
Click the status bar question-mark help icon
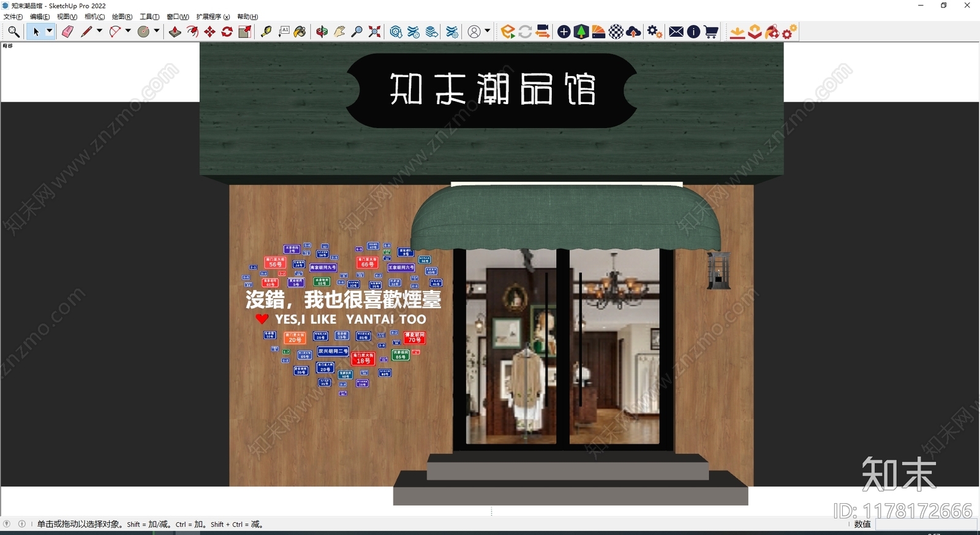[7, 524]
